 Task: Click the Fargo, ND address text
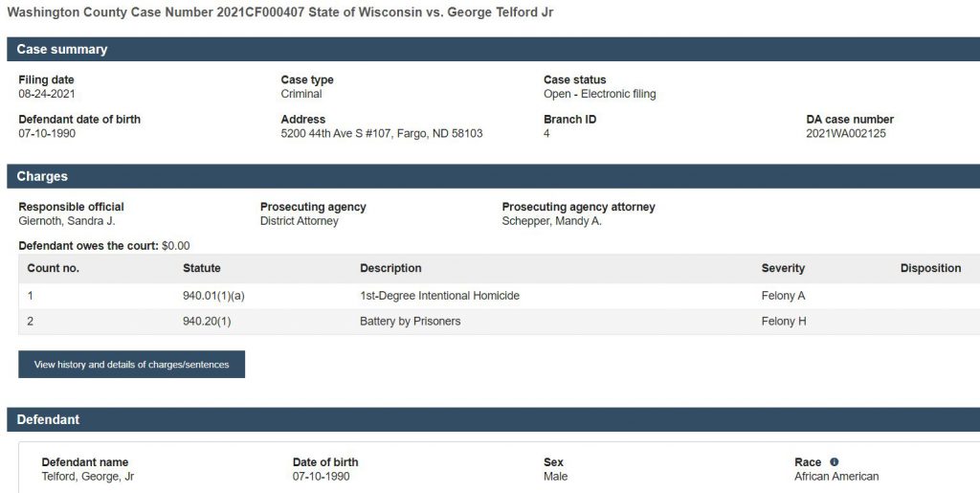pos(381,134)
